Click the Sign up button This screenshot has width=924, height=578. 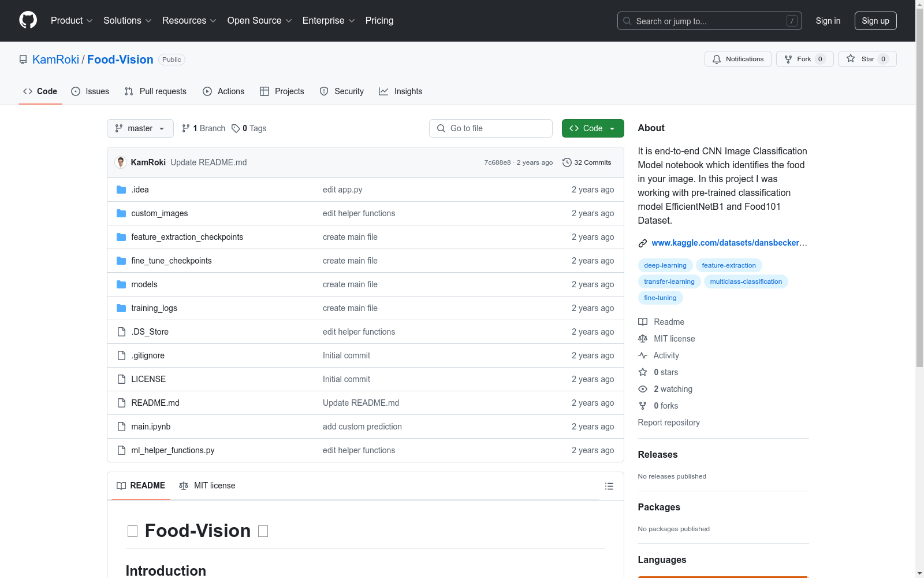(x=875, y=21)
